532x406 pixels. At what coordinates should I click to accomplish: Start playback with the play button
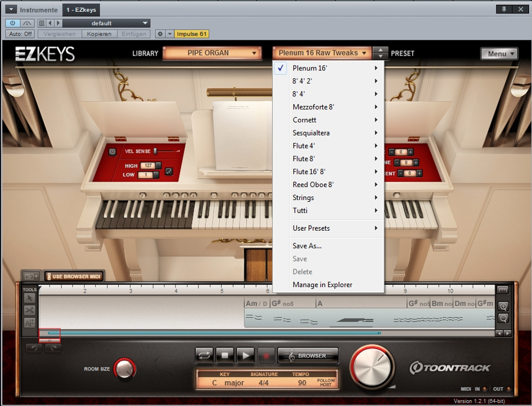pos(245,355)
